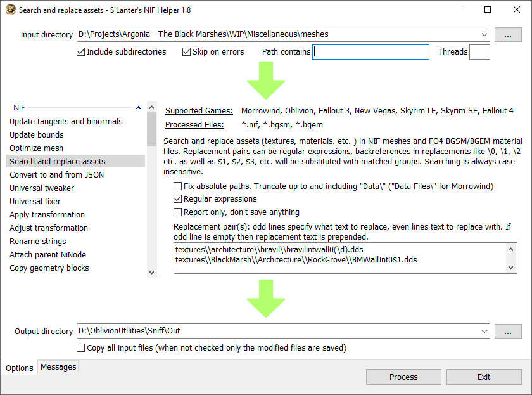
Task: Browse for input directory using ellipsis button
Action: pyautogui.click(x=508, y=34)
